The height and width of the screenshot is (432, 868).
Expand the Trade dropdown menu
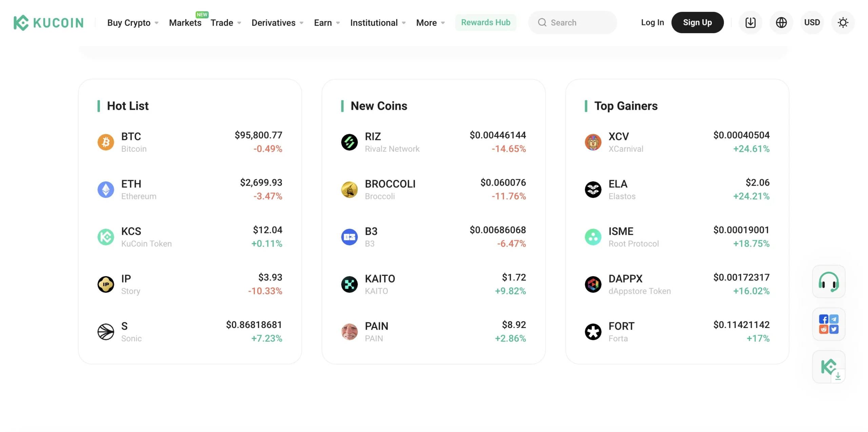[226, 23]
